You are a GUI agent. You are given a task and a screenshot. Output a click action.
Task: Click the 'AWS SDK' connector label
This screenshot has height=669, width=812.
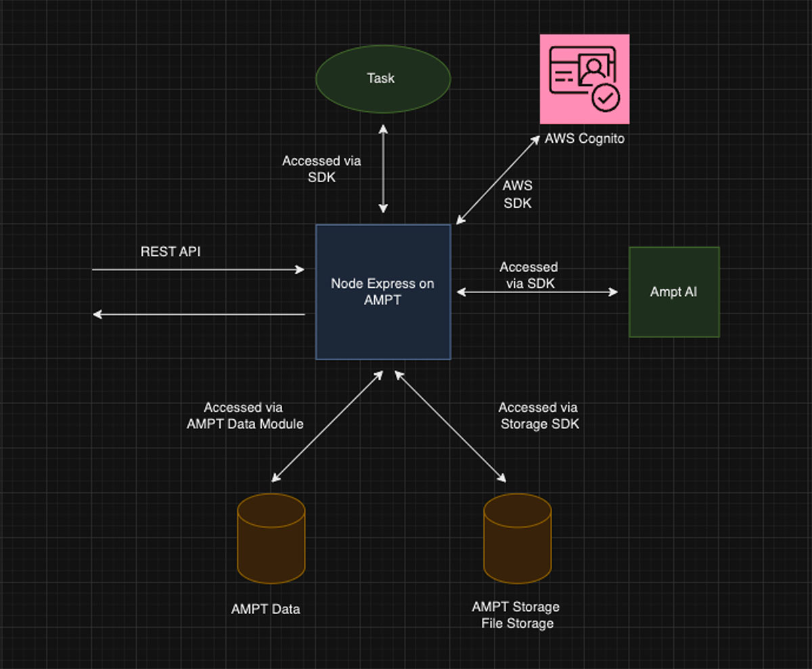click(518, 194)
